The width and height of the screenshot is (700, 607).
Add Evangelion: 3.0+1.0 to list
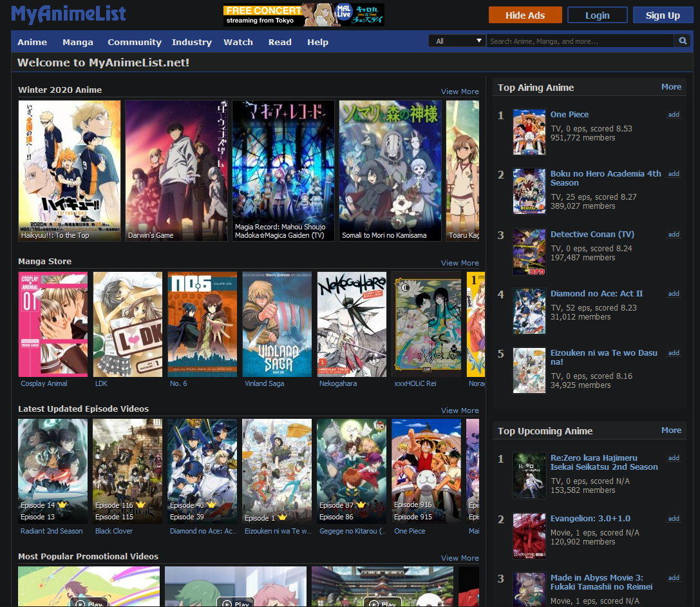pyautogui.click(x=674, y=519)
